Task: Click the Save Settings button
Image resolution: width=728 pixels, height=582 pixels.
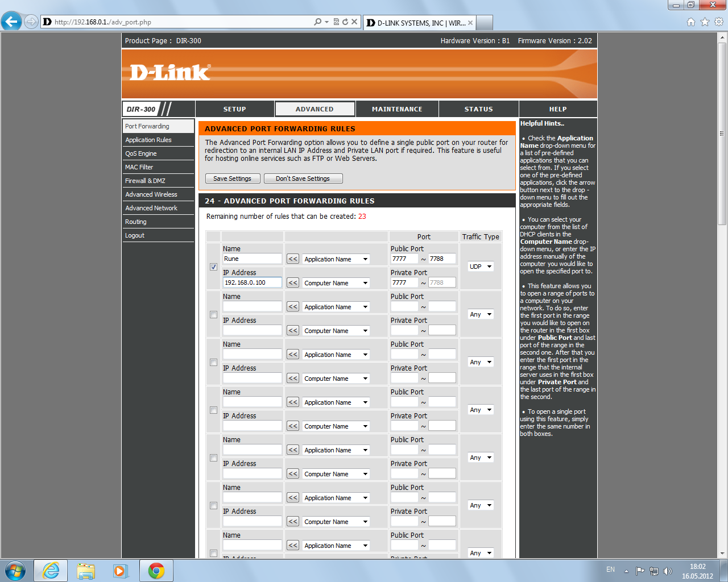Action: [233, 178]
